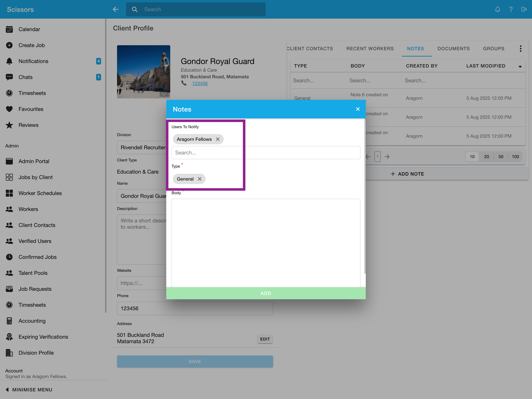Open the Help question mark icon
This screenshot has width=532, height=399.
coord(511,9)
